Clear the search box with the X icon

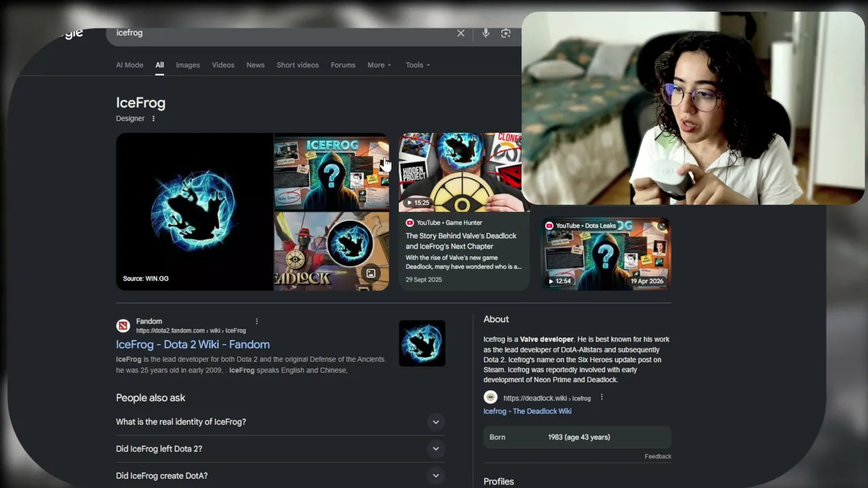coord(460,33)
